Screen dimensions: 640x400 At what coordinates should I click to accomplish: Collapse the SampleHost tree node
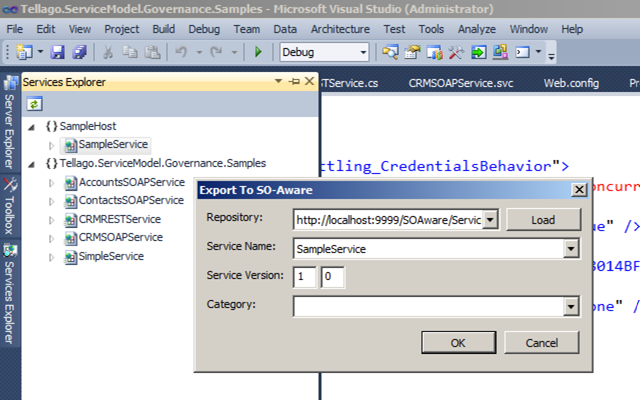point(31,127)
